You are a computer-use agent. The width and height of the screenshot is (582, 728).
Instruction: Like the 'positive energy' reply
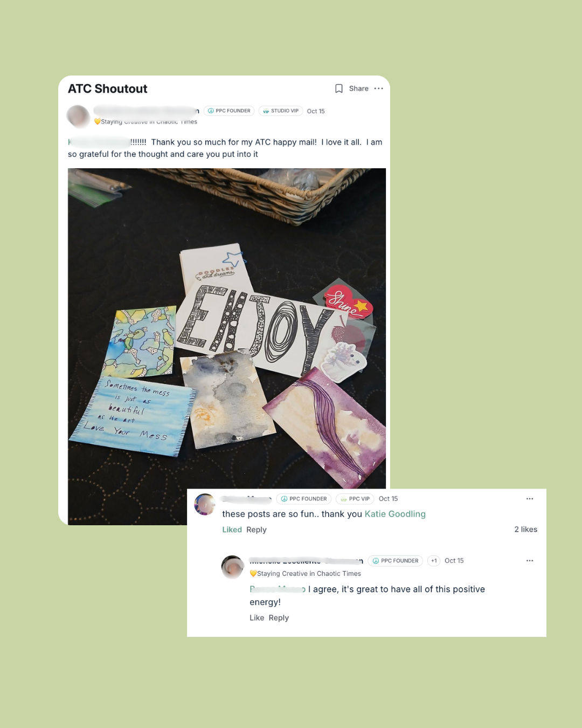pyautogui.click(x=257, y=617)
